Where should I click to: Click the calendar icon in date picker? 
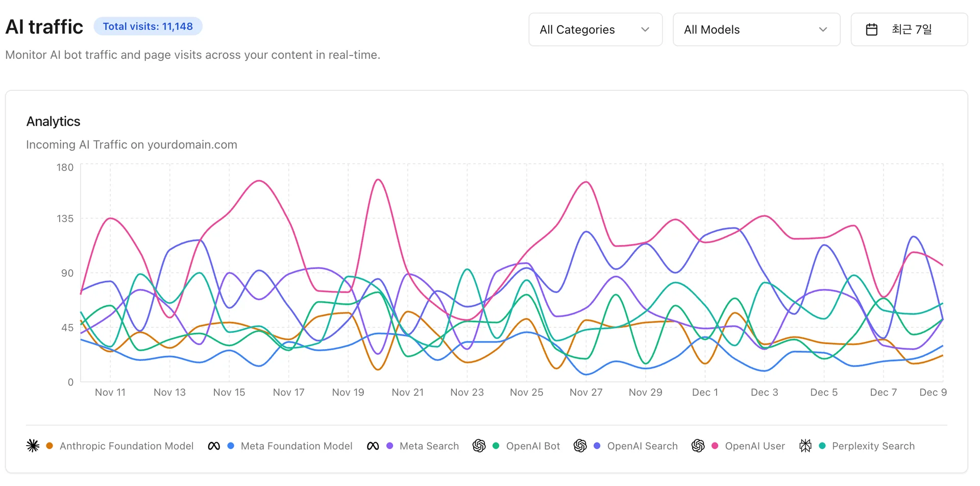[871, 30]
